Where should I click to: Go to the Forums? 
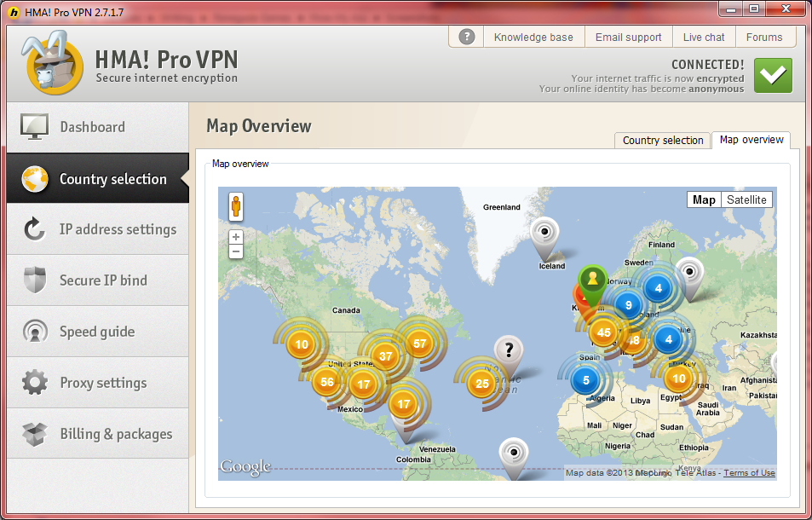(763, 38)
